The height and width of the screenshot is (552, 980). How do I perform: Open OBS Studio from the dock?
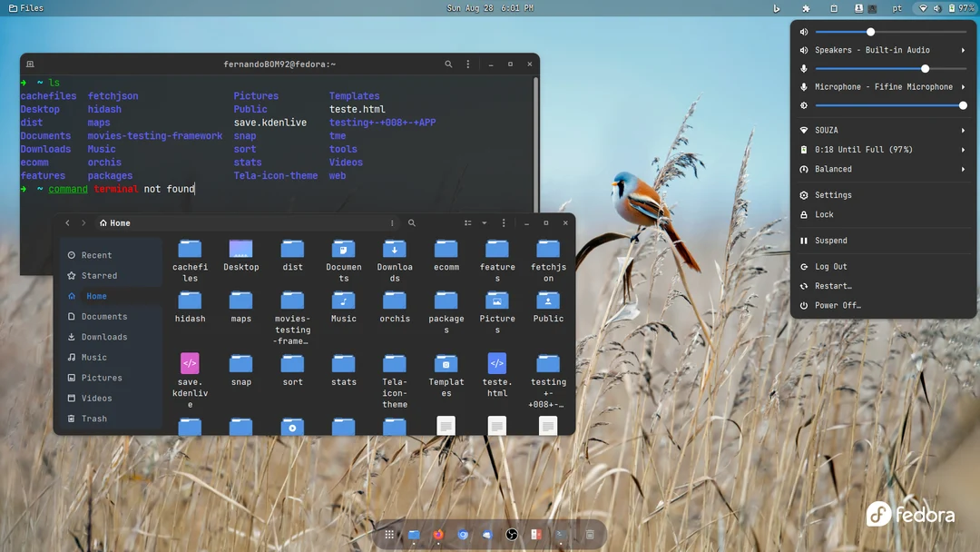tap(512, 535)
